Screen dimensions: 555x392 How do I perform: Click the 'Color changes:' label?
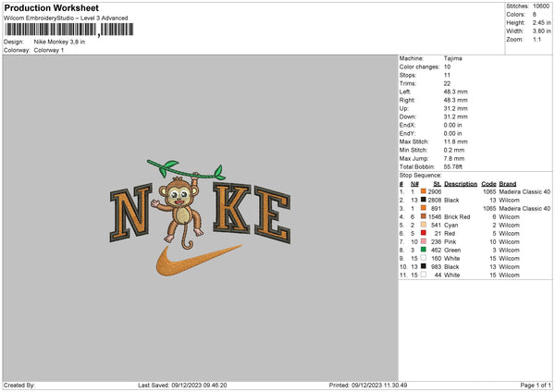[419, 67]
